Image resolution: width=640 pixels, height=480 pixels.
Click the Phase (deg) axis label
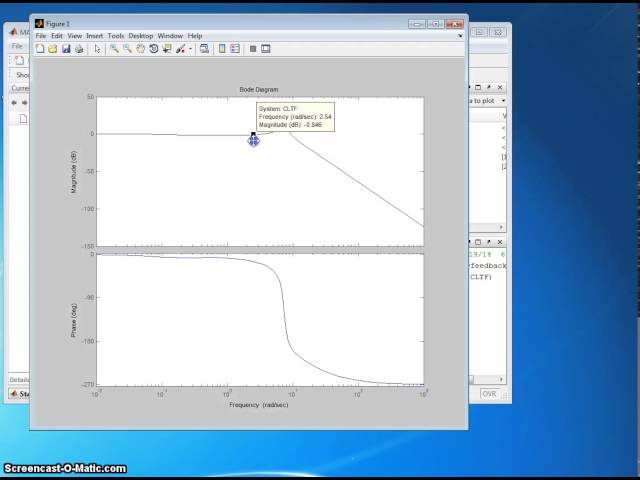[74, 320]
